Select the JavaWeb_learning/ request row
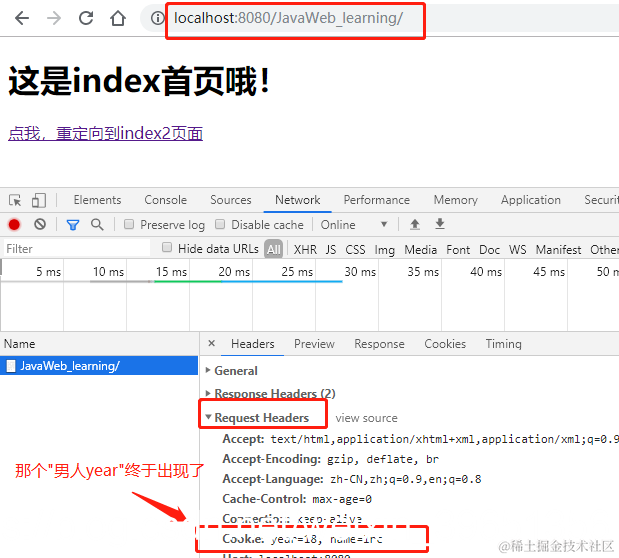The image size is (619, 558). (x=99, y=366)
